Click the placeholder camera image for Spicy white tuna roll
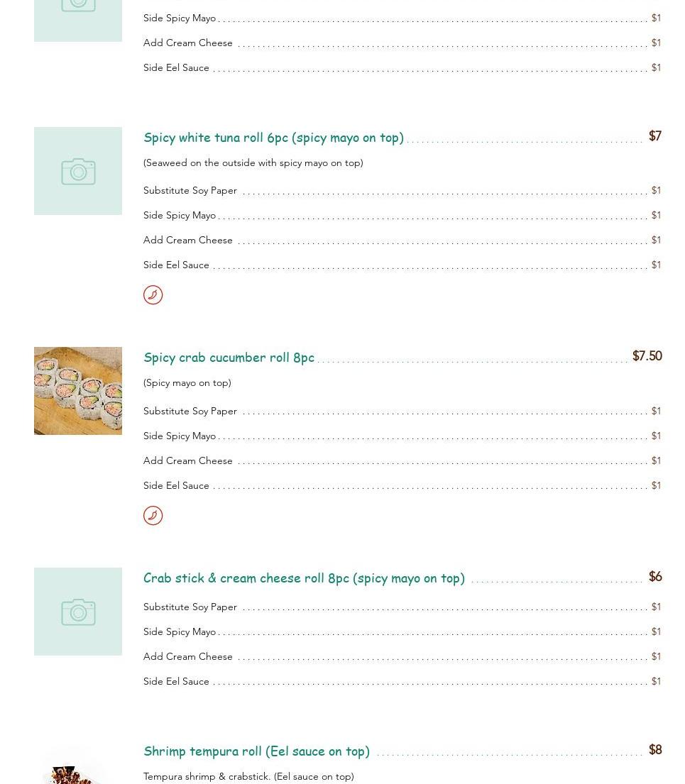 pos(78,171)
